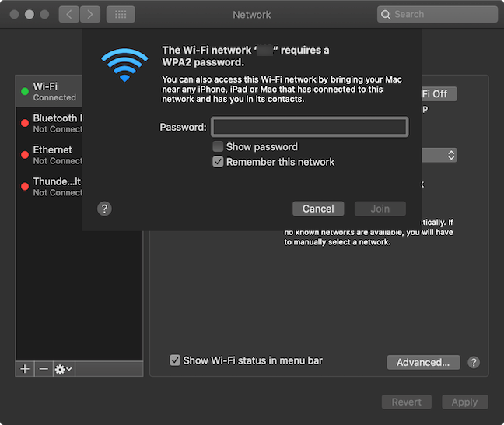Open the network name dropdown stepper
This screenshot has width=504, height=425.
451,155
